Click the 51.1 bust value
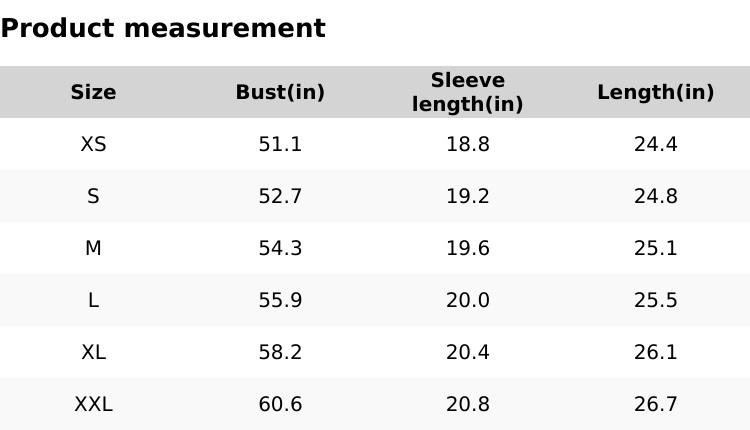The width and height of the screenshot is (750, 430). point(280,144)
